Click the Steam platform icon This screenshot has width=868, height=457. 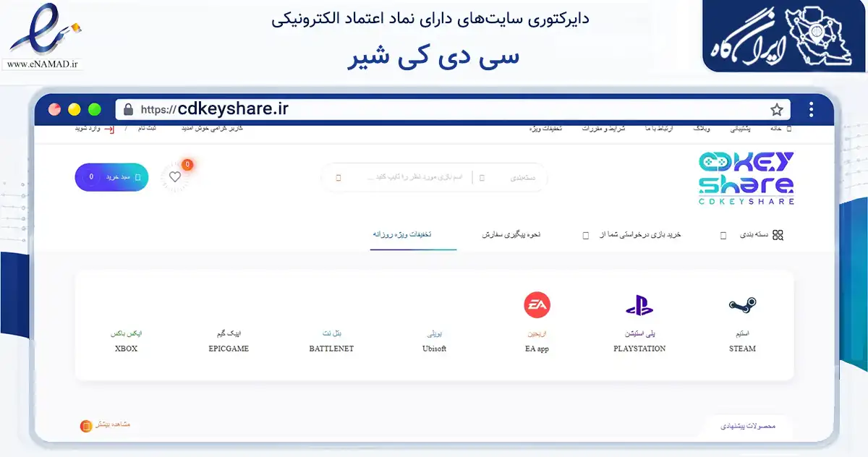pyautogui.click(x=742, y=305)
